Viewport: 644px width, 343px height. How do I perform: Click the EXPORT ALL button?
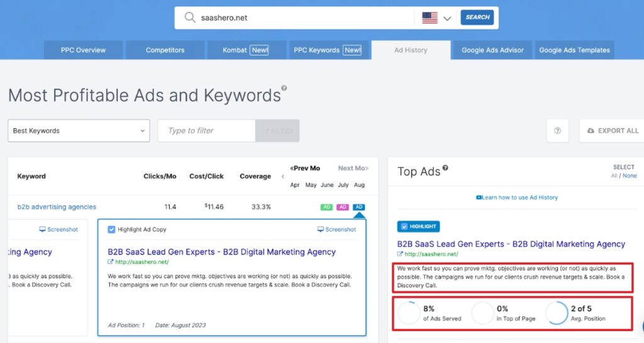(x=612, y=131)
